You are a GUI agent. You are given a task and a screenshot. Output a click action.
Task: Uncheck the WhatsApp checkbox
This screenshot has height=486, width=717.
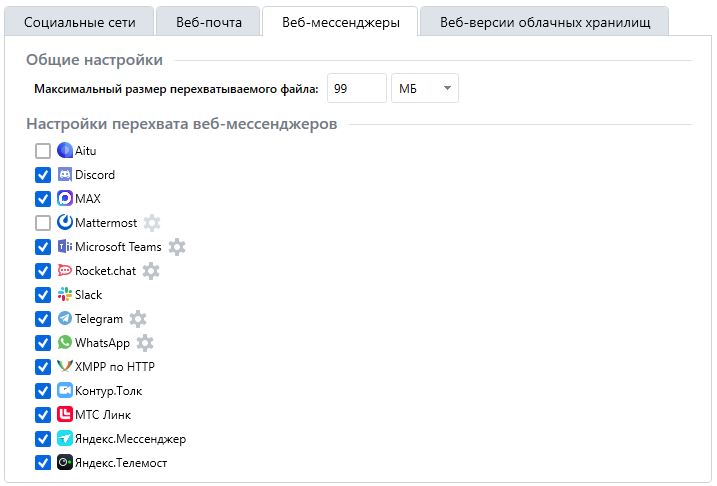[x=43, y=343]
